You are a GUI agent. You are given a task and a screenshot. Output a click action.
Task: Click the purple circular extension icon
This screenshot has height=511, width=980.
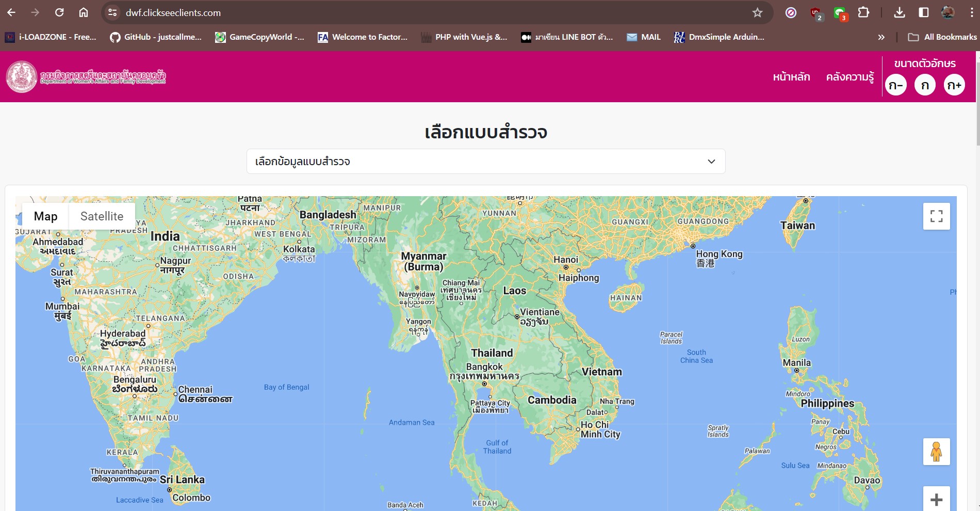[x=791, y=12]
